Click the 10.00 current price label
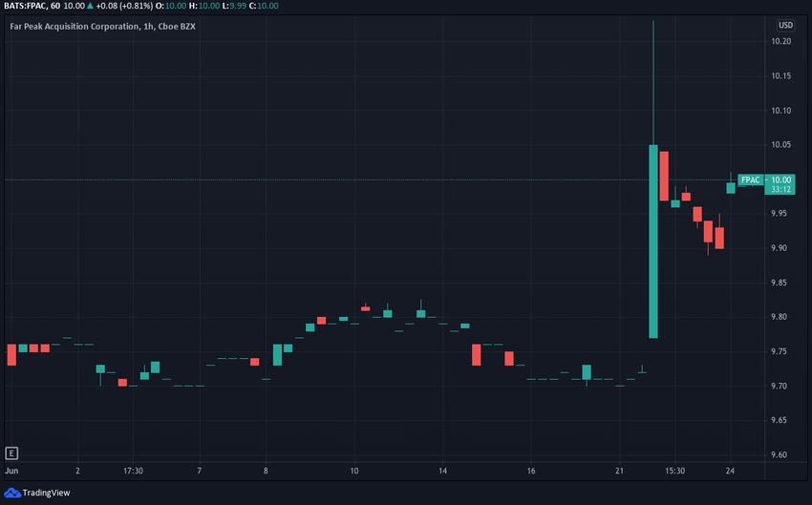812x505 pixels. tap(780, 180)
